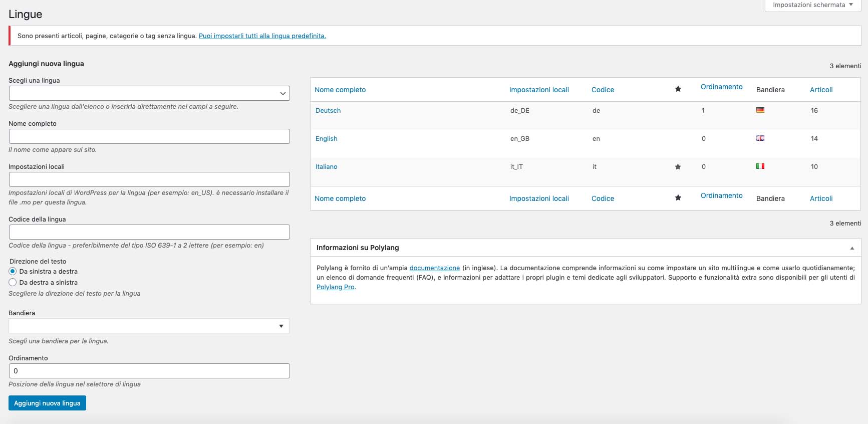The image size is (868, 424).
Task: Open the Bandiera flag dropdown
Action: pos(149,326)
